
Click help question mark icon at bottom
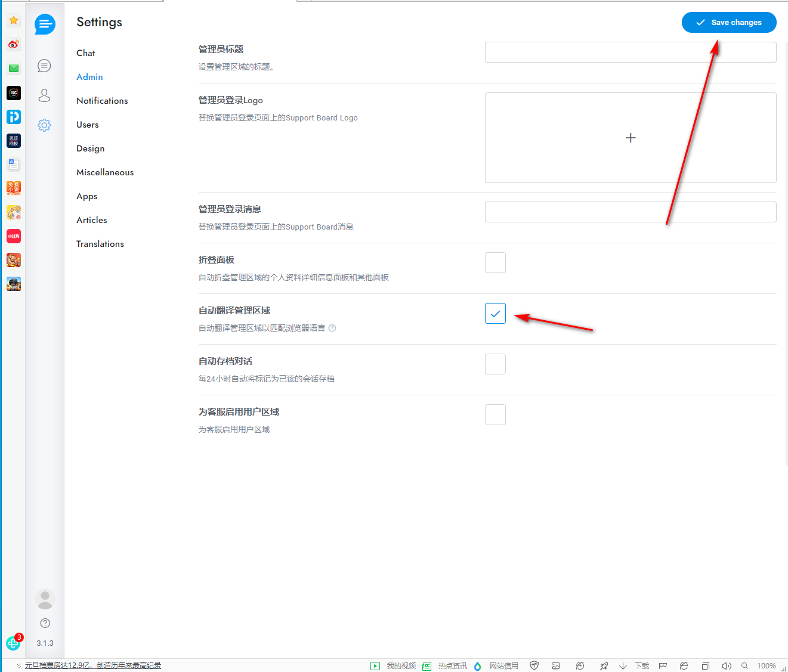[x=45, y=623]
